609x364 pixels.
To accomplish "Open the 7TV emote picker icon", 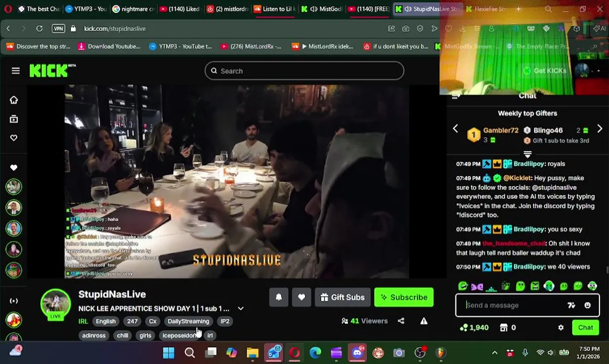I will (571, 305).
